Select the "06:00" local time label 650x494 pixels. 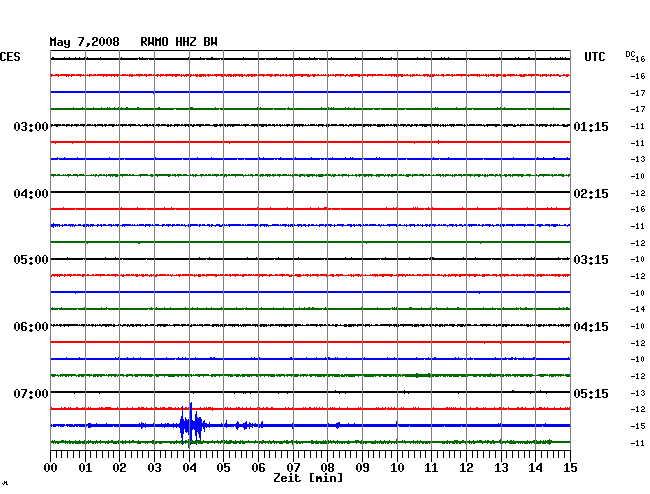coord(31,327)
